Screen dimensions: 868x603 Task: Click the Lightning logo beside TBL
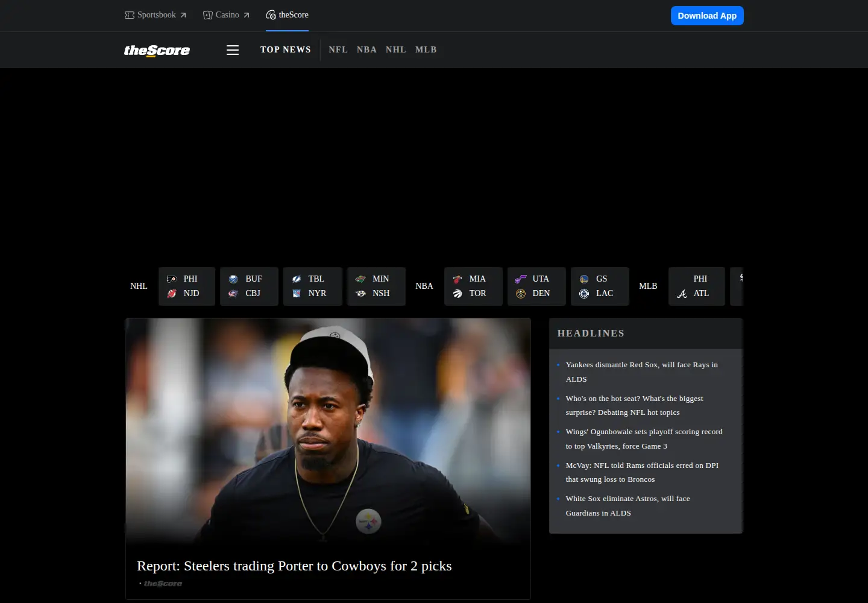click(x=297, y=279)
